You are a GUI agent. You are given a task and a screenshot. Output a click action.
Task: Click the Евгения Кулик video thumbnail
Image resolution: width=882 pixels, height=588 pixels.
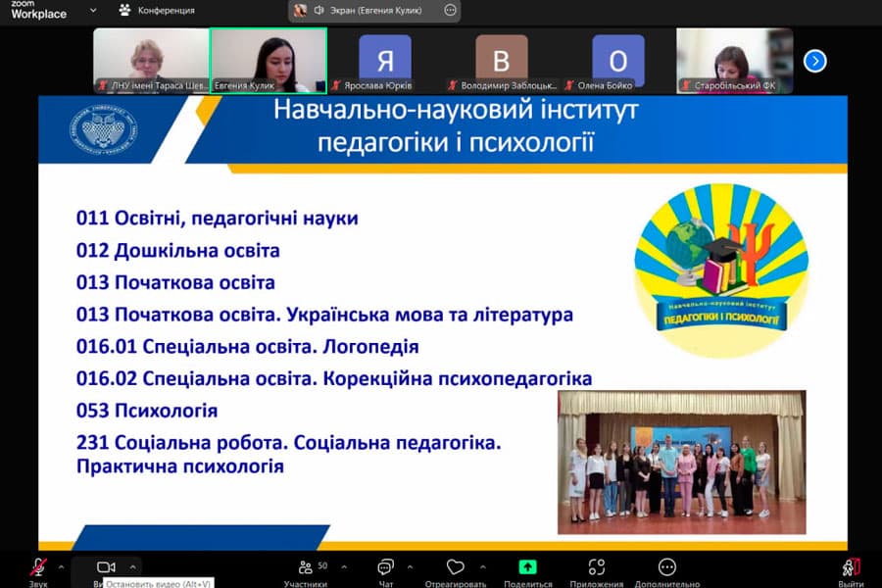pos(269,61)
